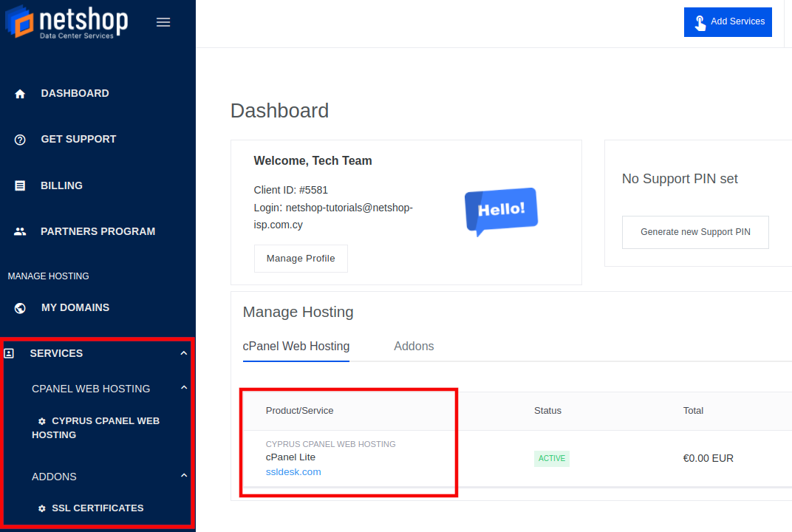
Task: Open SSL Certificates sidebar item
Action: coord(98,508)
